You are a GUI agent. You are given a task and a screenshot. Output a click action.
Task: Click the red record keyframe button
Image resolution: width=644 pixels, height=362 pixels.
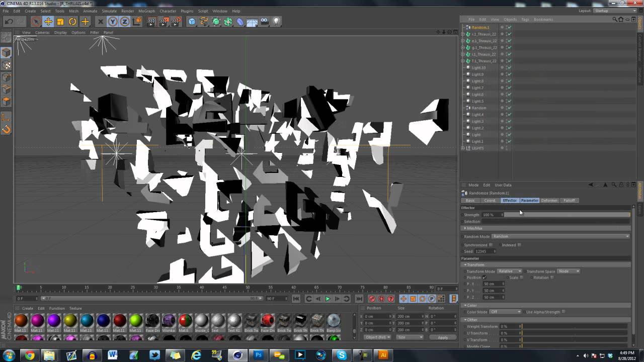(x=372, y=299)
